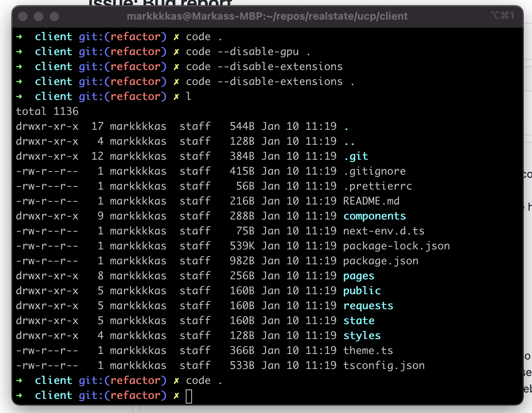Click the empty cursor block at the prompt
The height and width of the screenshot is (413, 532).
click(188, 396)
